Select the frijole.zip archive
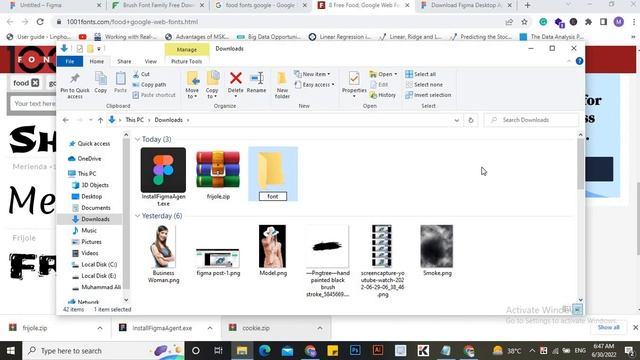Viewport: 640px width, 360px height. coord(218,174)
